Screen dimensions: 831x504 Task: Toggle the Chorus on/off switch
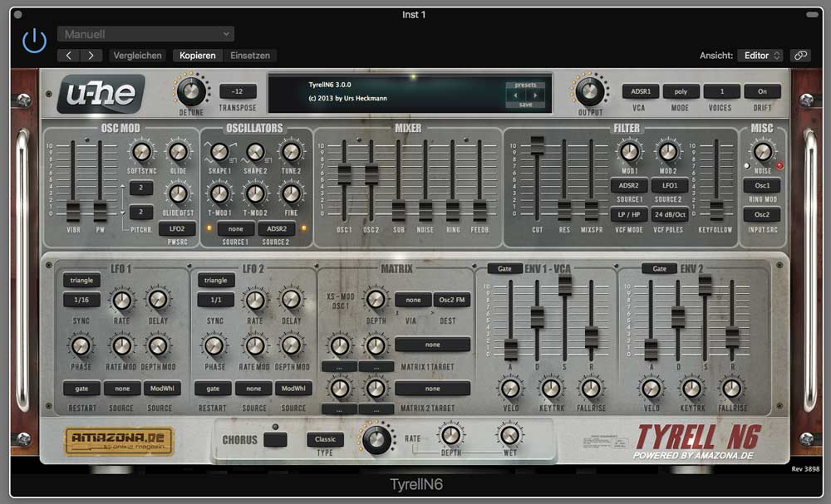point(275,439)
